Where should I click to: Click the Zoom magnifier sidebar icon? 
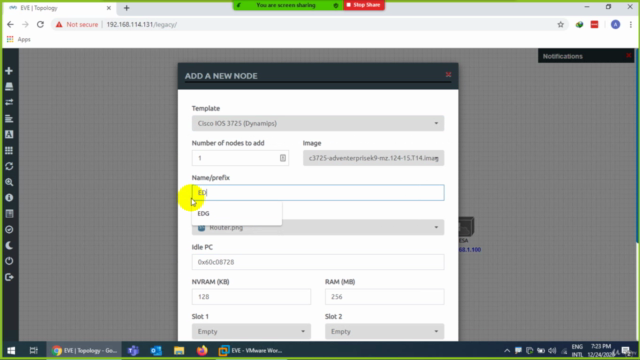pyautogui.click(x=9, y=182)
